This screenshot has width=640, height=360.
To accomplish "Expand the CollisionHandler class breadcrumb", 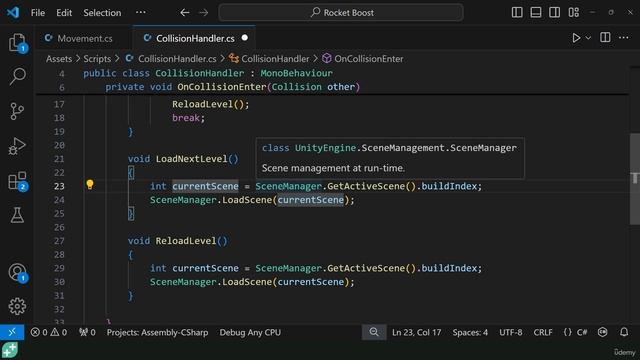I will (x=269, y=59).
